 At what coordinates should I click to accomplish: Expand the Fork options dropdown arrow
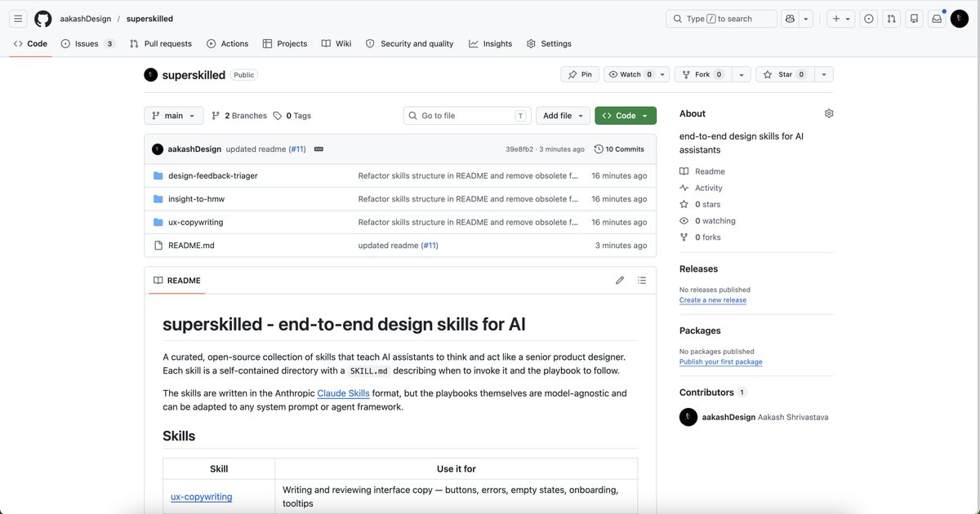(x=741, y=74)
